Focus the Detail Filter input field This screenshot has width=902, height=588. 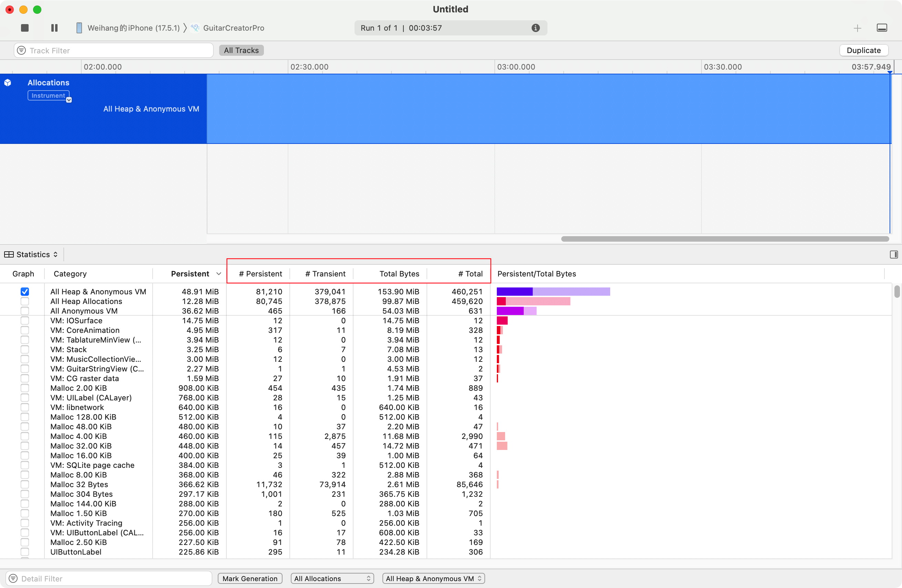(x=109, y=578)
